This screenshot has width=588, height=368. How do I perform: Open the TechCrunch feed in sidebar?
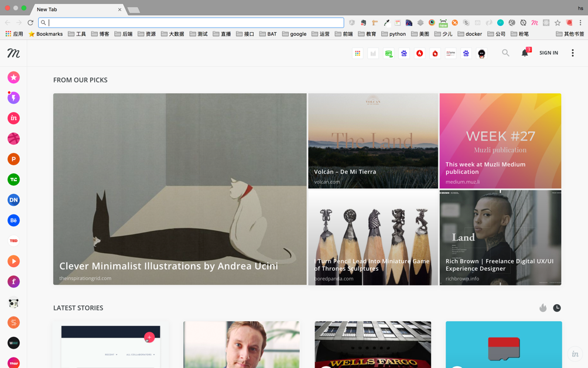(13, 179)
